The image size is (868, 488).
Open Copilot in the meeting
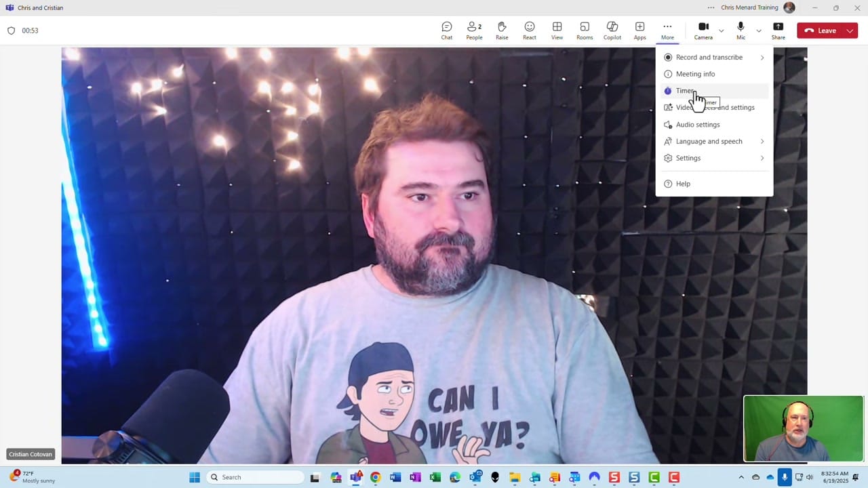coord(612,30)
